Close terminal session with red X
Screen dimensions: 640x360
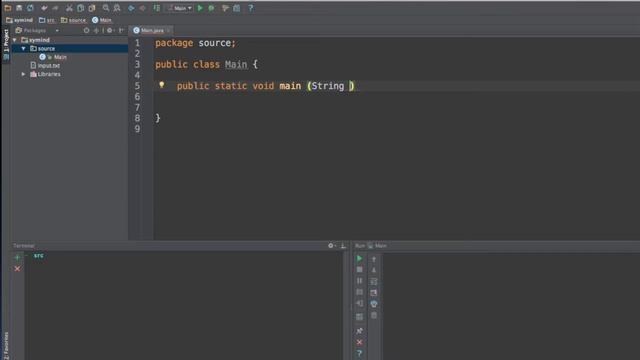(x=17, y=269)
